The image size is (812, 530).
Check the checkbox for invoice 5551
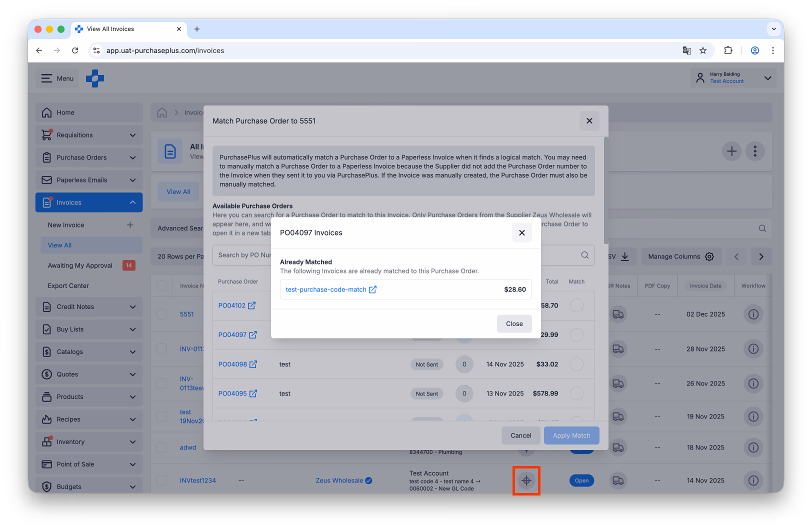161,314
